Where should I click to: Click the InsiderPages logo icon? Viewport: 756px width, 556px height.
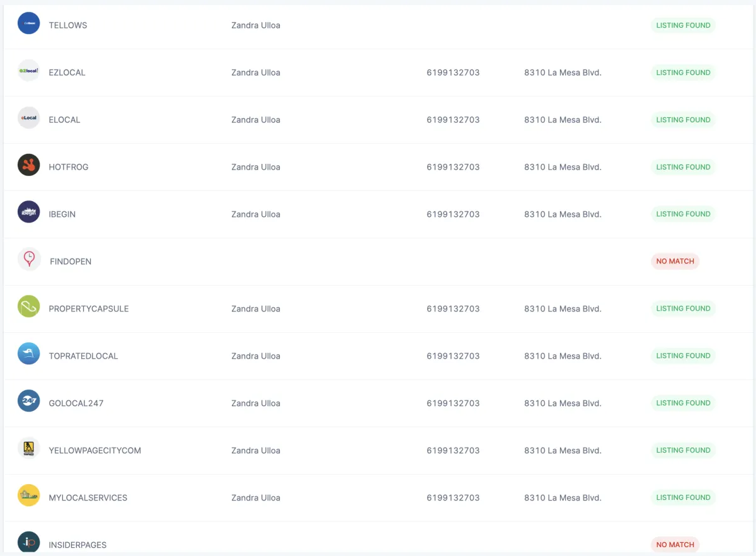pyautogui.click(x=28, y=542)
